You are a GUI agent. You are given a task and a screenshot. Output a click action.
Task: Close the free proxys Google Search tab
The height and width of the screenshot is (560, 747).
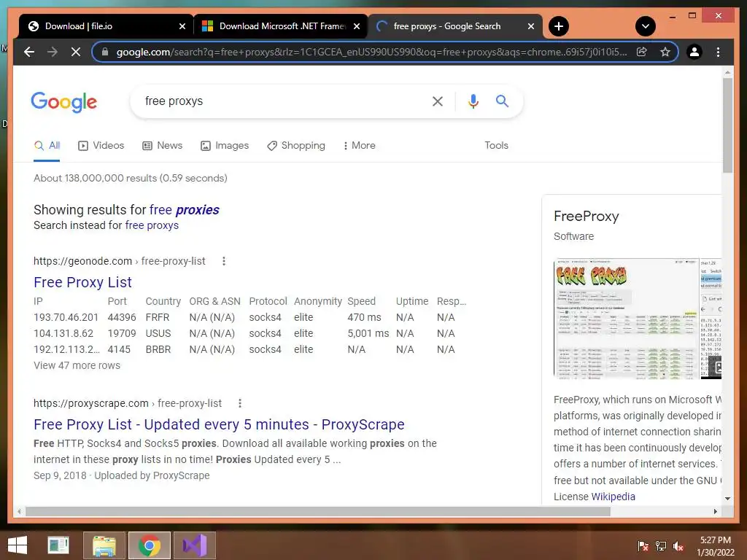point(531,26)
